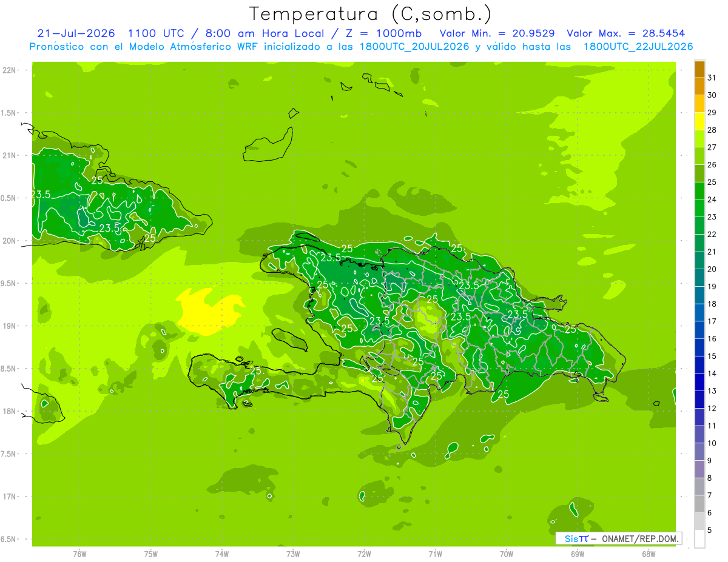Image resolution: width=728 pixels, height=562 pixels.
Task: Click the legend value "16"
Action: 712,339
